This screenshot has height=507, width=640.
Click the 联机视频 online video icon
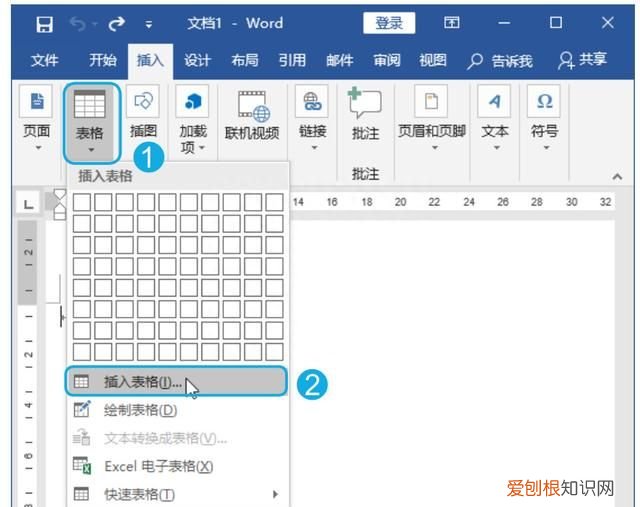tap(253, 106)
